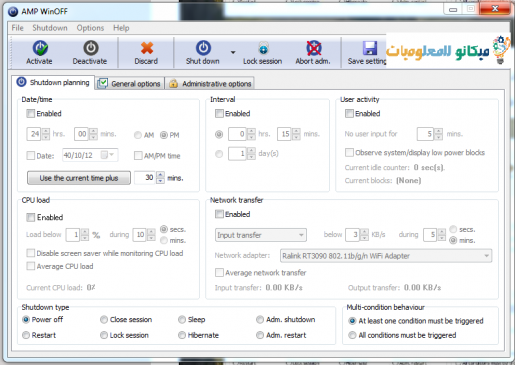
Task: Click the Shut down toolbar icon
Action: click(x=203, y=48)
